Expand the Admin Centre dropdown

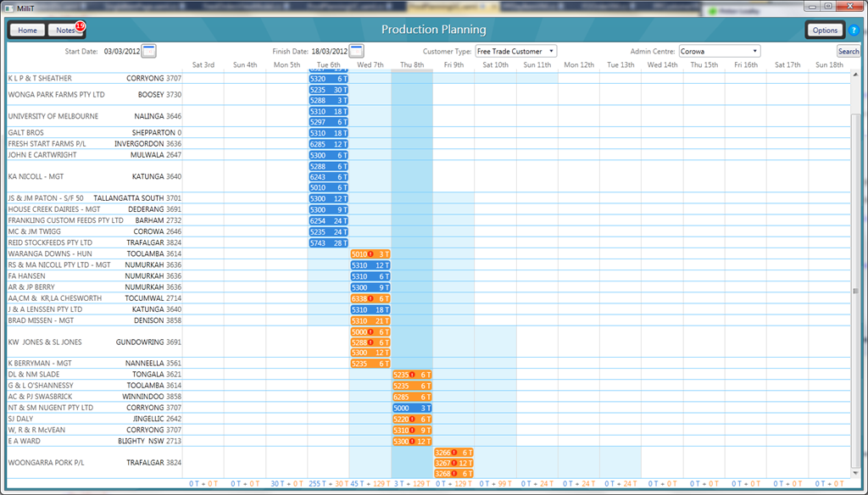click(754, 52)
